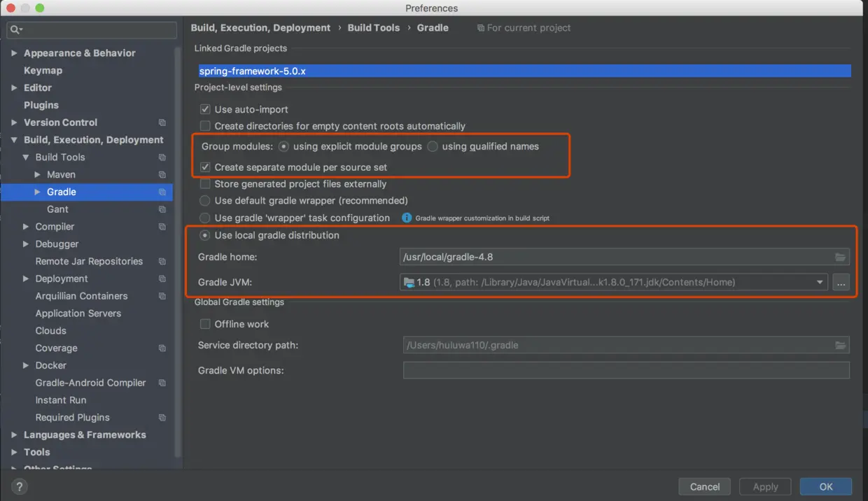This screenshot has width=868, height=501.
Task: Browse for Service directory path folder icon
Action: (840, 346)
